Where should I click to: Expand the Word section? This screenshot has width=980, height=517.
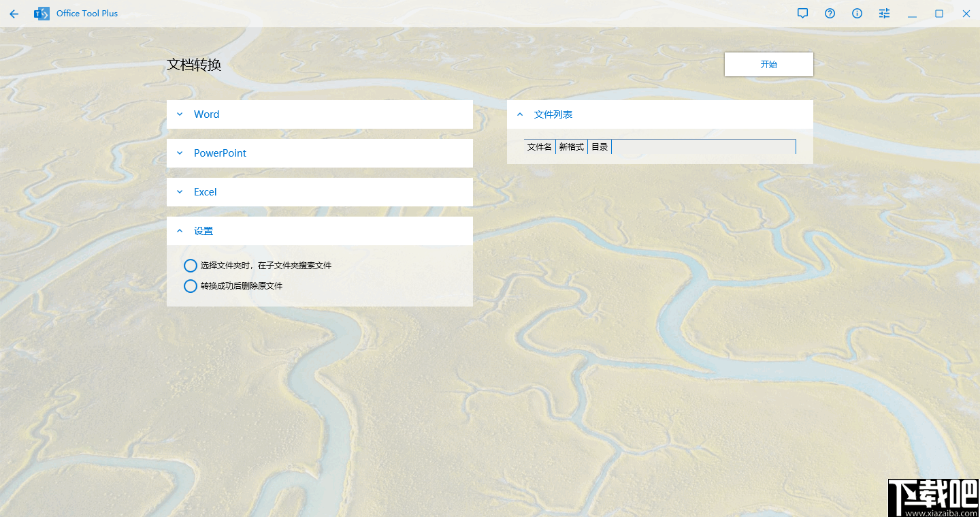[320, 114]
